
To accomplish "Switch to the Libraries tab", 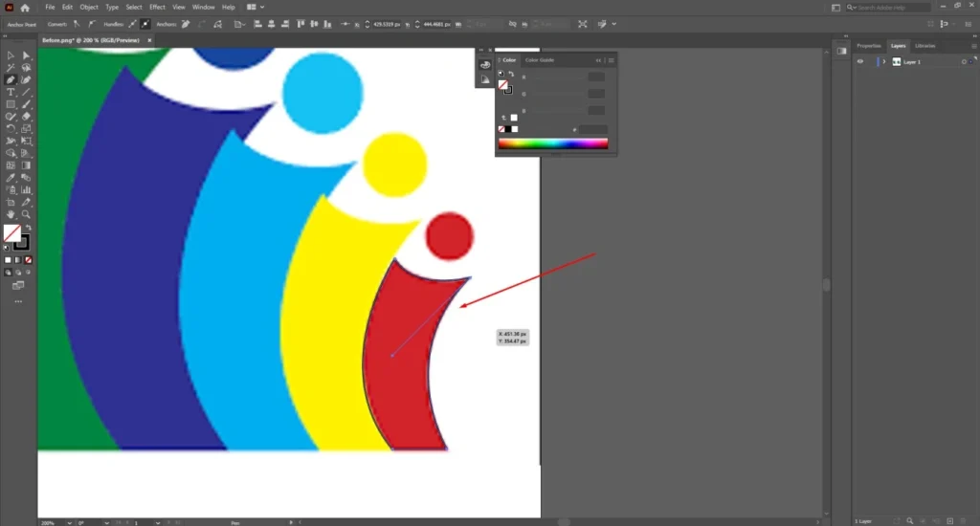I will [x=925, y=46].
